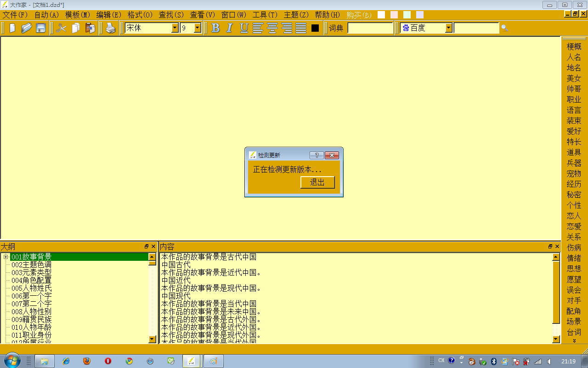Close the 大纲 panel
This screenshot has width=588, height=368.
point(153,247)
